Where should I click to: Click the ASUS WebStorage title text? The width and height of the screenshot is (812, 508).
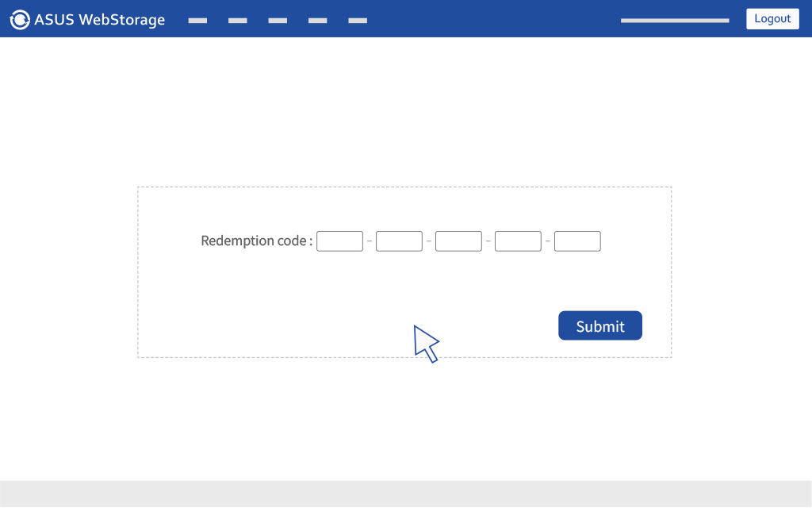[x=99, y=20]
